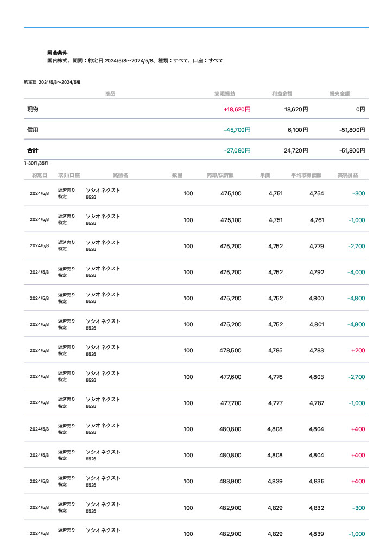The height and width of the screenshot is (556, 392).
Task: Click the -45,700円 margin loss value
Action: [237, 130]
